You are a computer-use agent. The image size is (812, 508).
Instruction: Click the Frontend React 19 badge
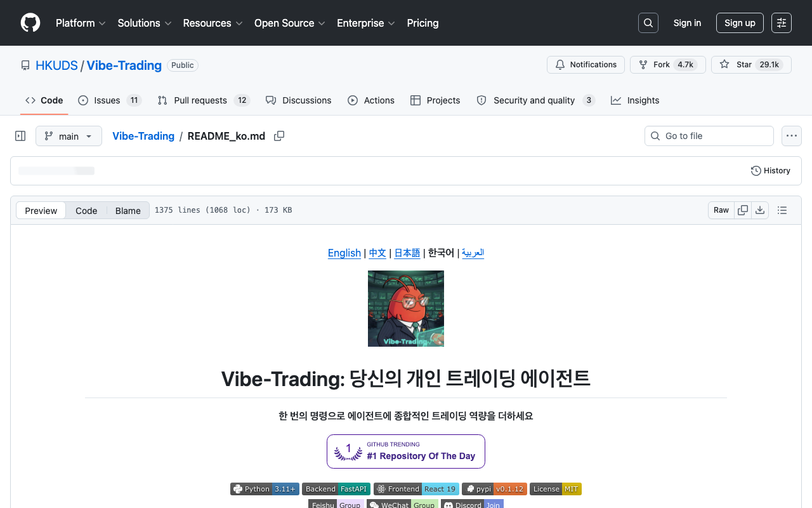click(417, 489)
